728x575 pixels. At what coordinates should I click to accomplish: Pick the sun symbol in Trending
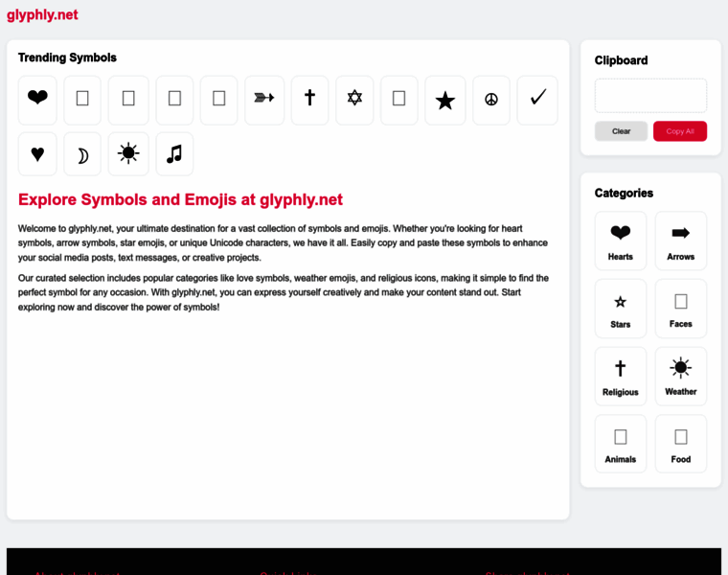point(128,154)
